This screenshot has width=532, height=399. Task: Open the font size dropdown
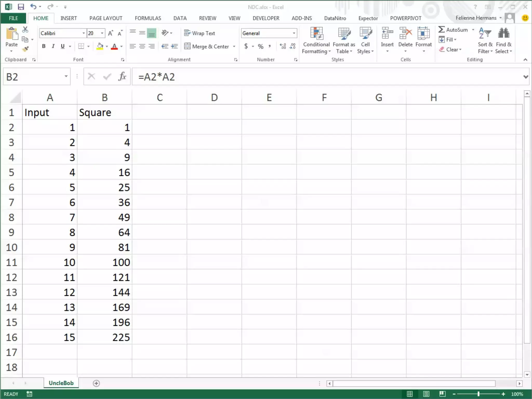point(102,33)
